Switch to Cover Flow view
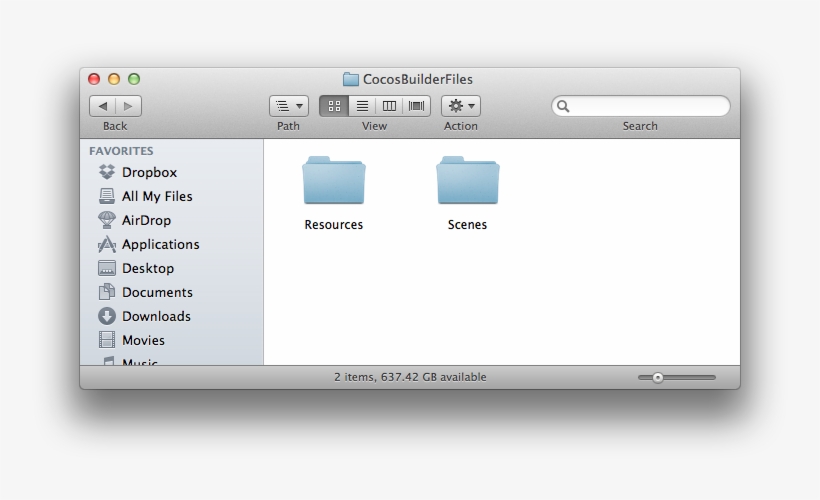Image resolution: width=820 pixels, height=500 pixels. pos(417,106)
